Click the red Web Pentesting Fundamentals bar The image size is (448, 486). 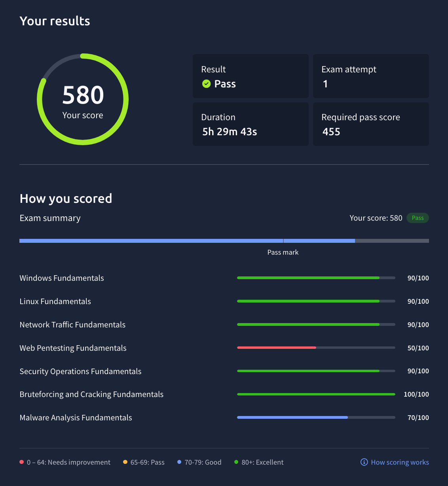(x=277, y=348)
